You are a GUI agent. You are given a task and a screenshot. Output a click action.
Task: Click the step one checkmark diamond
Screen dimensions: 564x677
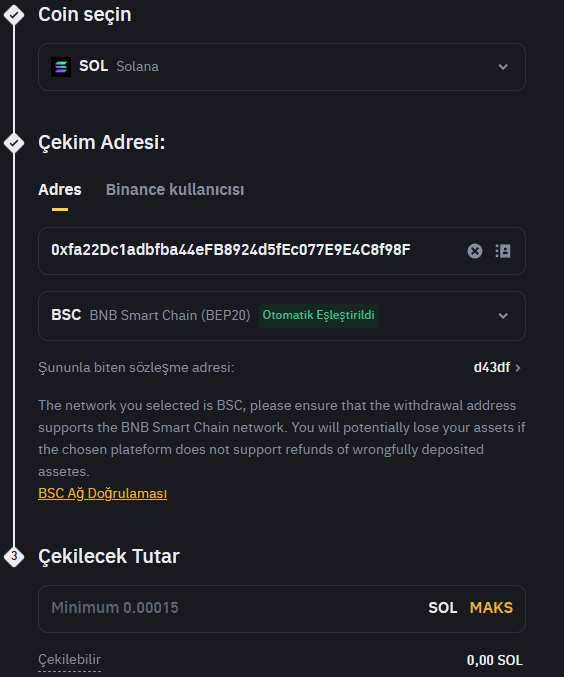pos(14,15)
